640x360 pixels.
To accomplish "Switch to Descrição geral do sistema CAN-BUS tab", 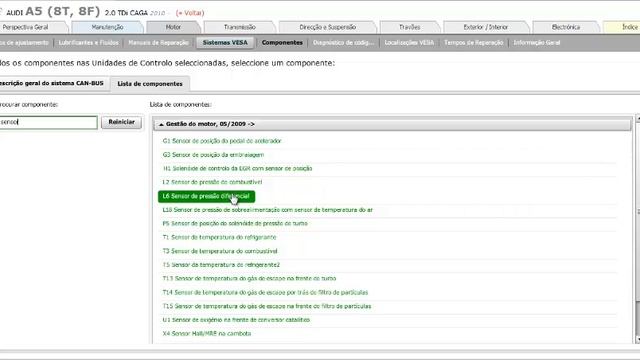I will (x=52, y=83).
